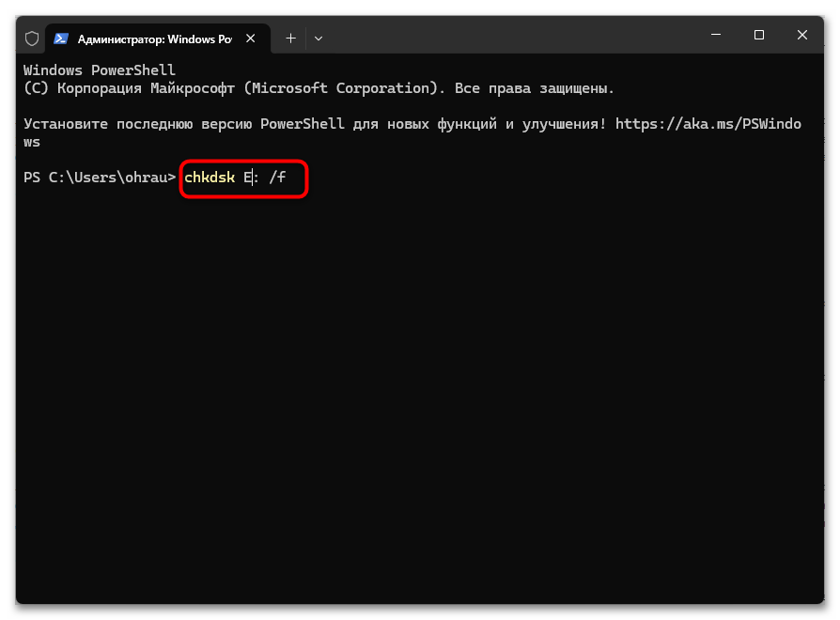Viewport: 840px width, 620px height.
Task: Open a new tab with plus button
Action: click(x=290, y=39)
